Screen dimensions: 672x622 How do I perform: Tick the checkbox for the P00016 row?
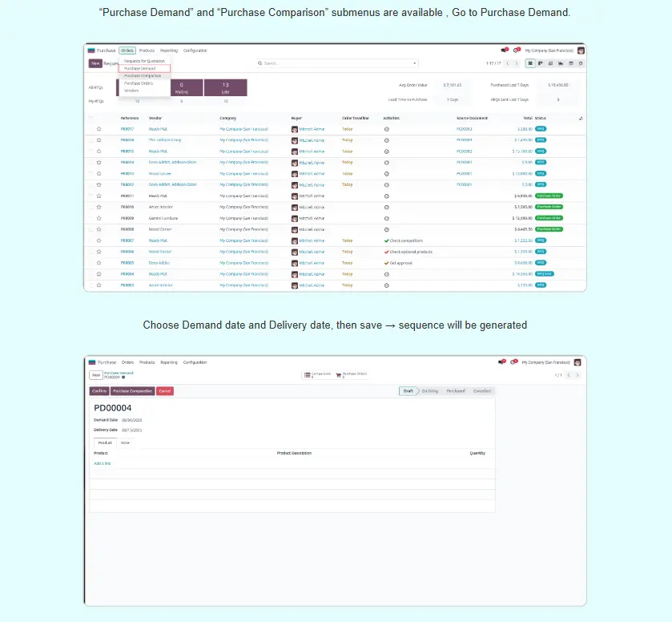click(90, 139)
